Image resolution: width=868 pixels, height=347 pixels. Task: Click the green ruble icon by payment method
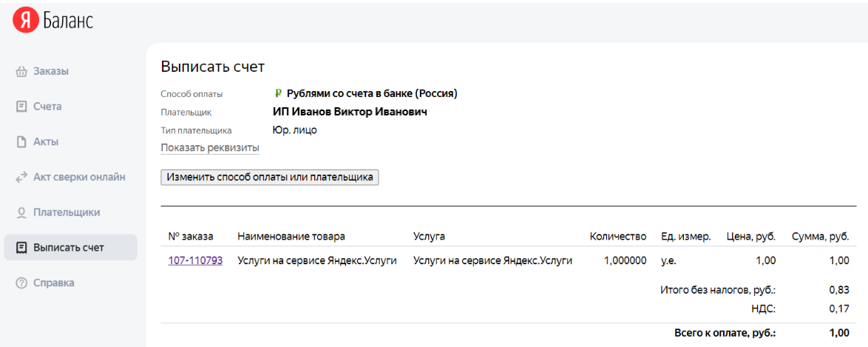[x=279, y=94]
